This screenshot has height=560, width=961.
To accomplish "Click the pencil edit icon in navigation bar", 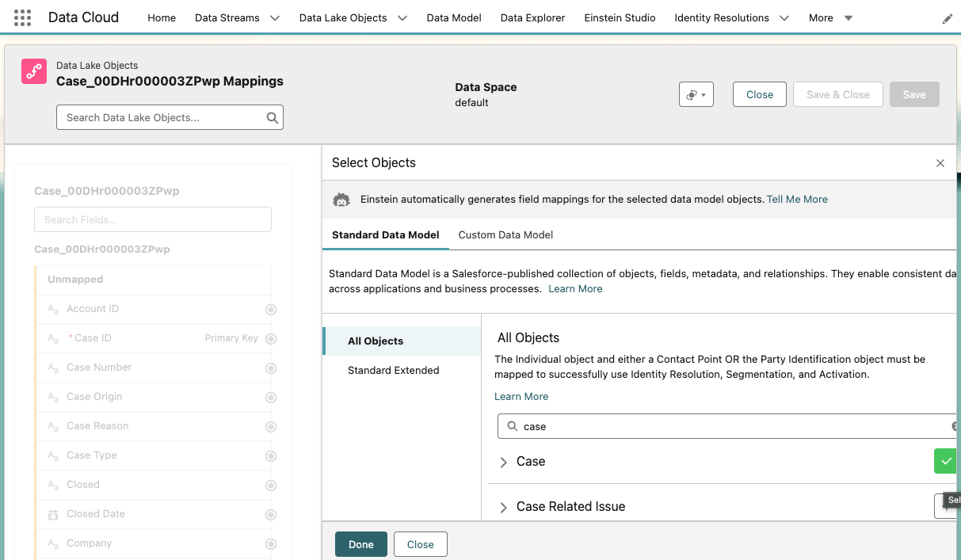I will tap(948, 19).
